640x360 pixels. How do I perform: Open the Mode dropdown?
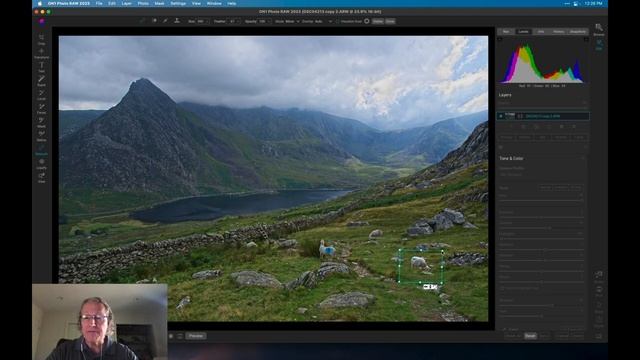(x=292, y=21)
